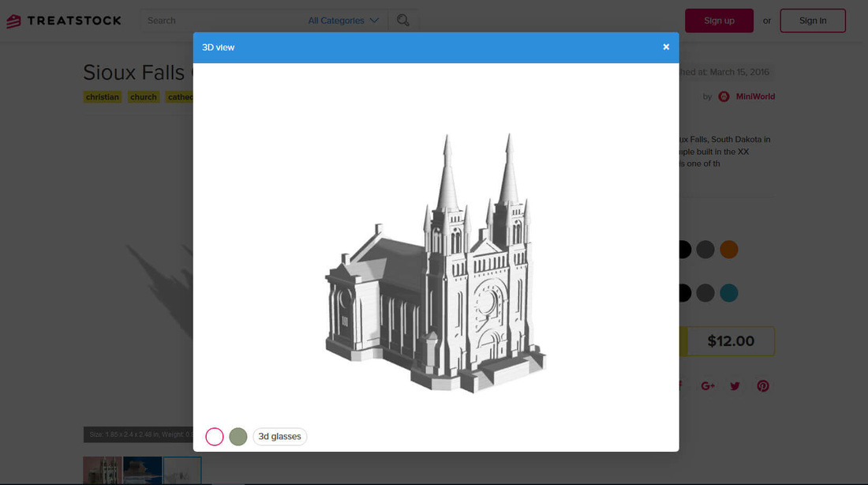Open the christian tag
The width and height of the screenshot is (868, 485).
click(x=102, y=96)
